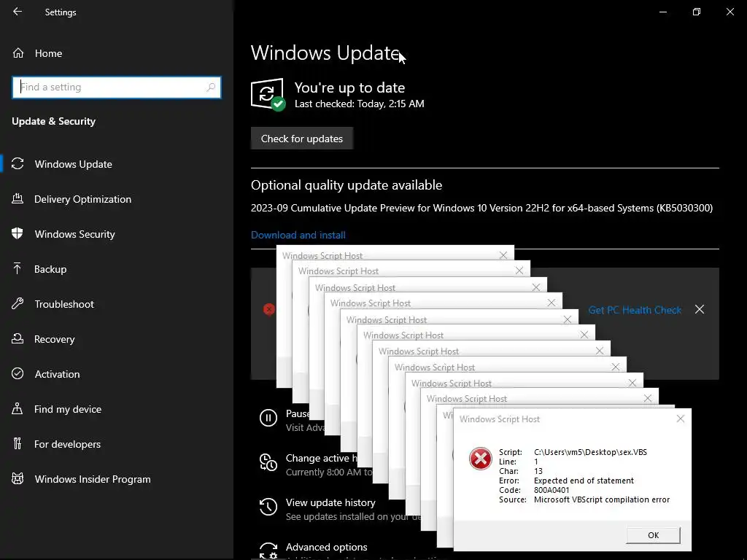The width and height of the screenshot is (747, 560).
Task: Click the red X icon in PC Health Check banner
Action: point(268,309)
